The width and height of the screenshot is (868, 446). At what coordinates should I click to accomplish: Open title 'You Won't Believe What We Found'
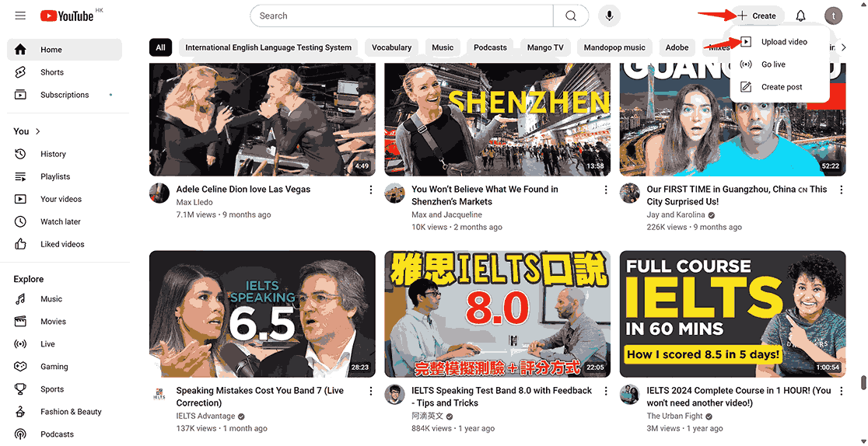pos(485,195)
